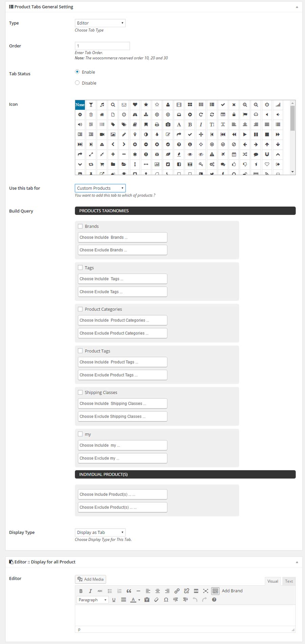Pick the headphones icon in the icon grid

tap(256, 115)
